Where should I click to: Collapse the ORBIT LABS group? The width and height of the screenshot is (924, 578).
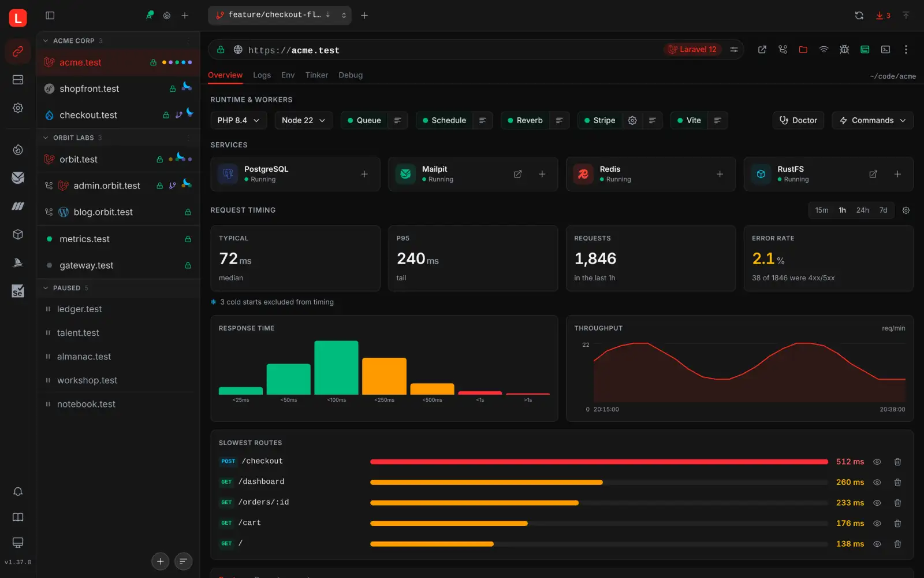pyautogui.click(x=46, y=138)
